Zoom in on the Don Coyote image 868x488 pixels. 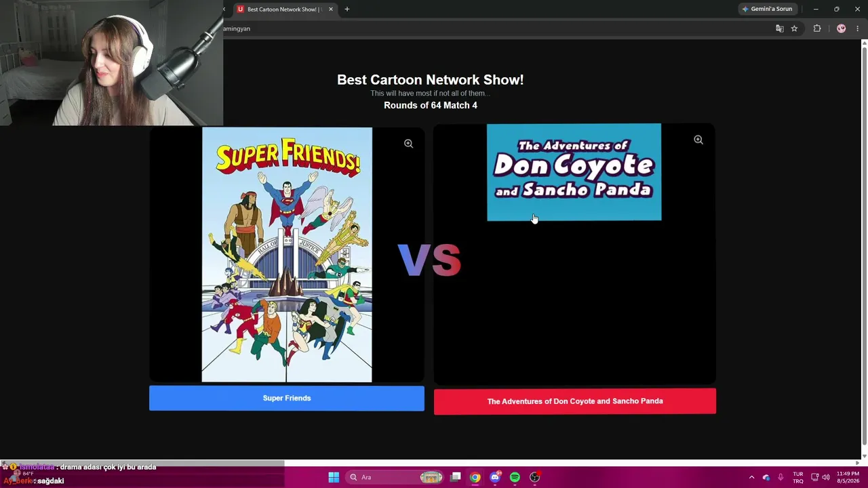[x=698, y=140]
